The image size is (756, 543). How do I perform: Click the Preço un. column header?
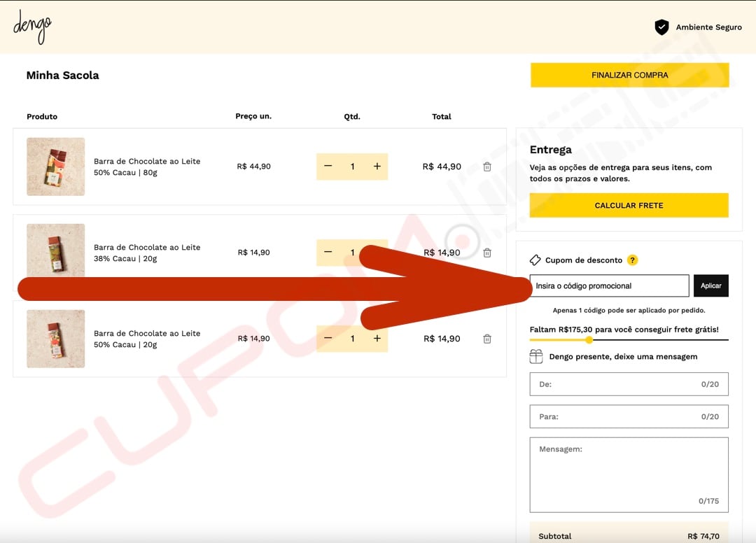253,116
